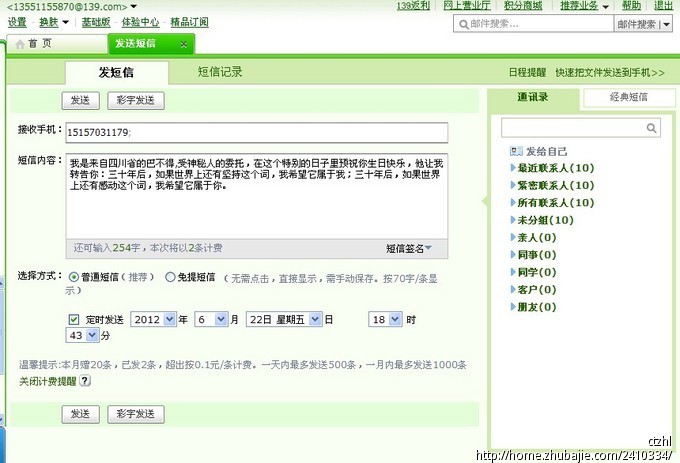Image resolution: width=680 pixels, height=463 pixels.
Task: Click the bottom 彩字发送 button
Action: coord(136,414)
